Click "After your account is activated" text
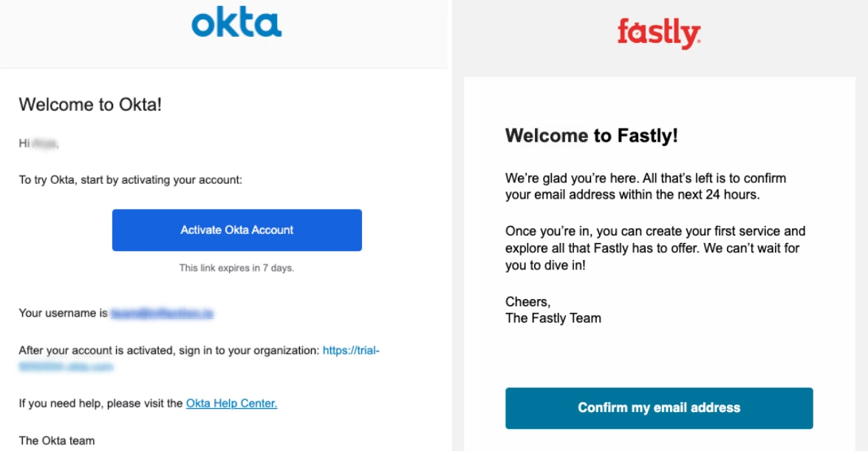Viewport: 868px width, 454px height. (169, 351)
